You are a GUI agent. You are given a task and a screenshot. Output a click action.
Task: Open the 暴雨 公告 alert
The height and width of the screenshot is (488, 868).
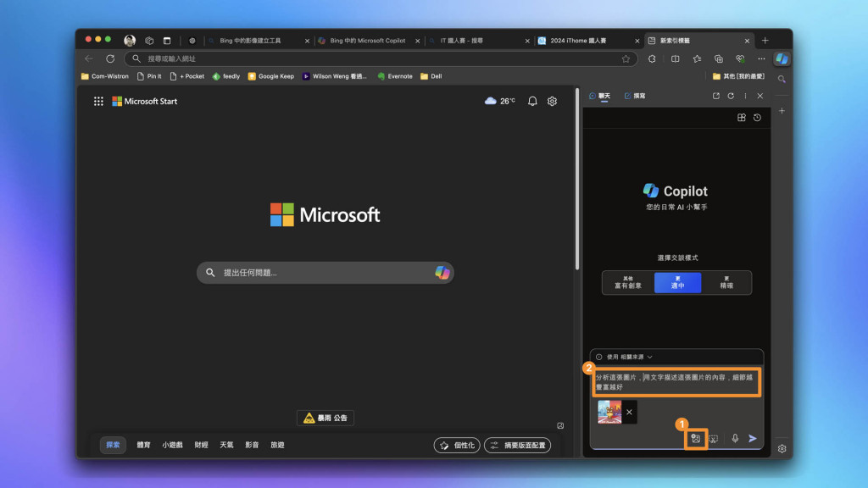point(325,418)
